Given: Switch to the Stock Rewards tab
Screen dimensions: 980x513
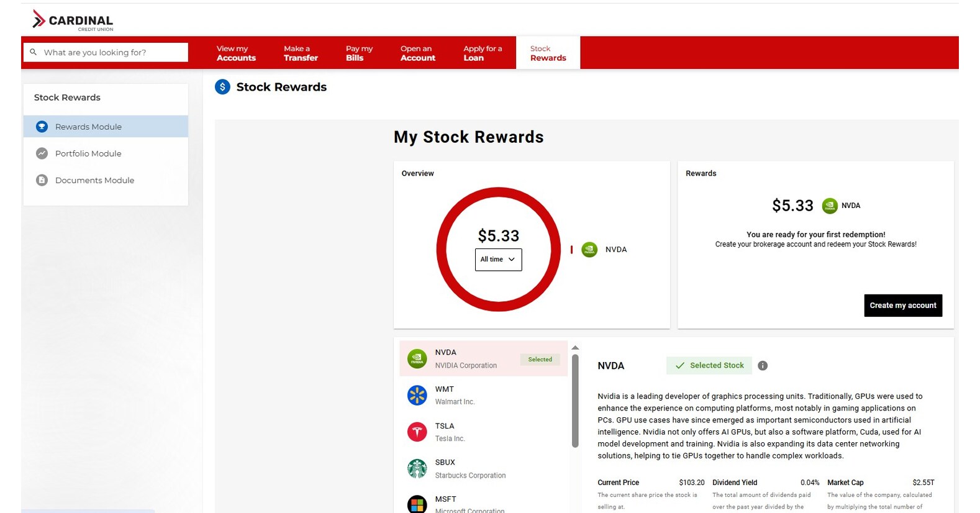Looking at the screenshot, I should pyautogui.click(x=548, y=53).
